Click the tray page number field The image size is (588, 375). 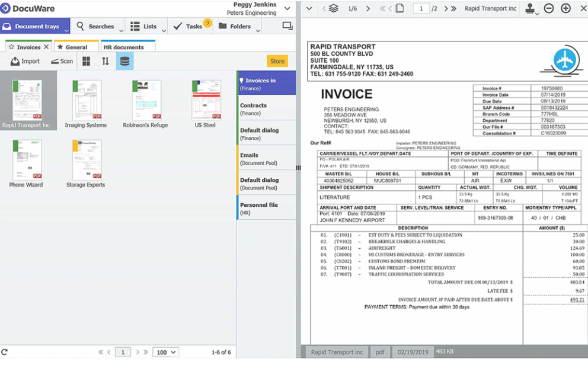123,352
